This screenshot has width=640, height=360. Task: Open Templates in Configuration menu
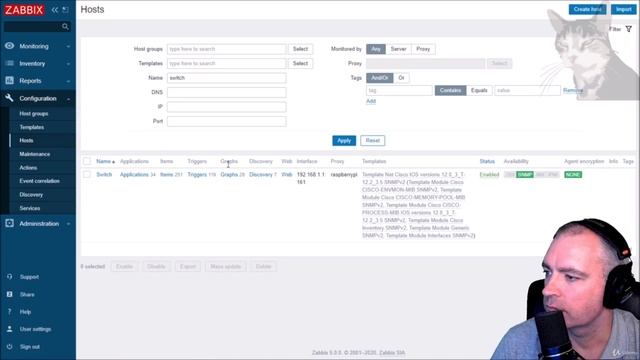(x=31, y=127)
